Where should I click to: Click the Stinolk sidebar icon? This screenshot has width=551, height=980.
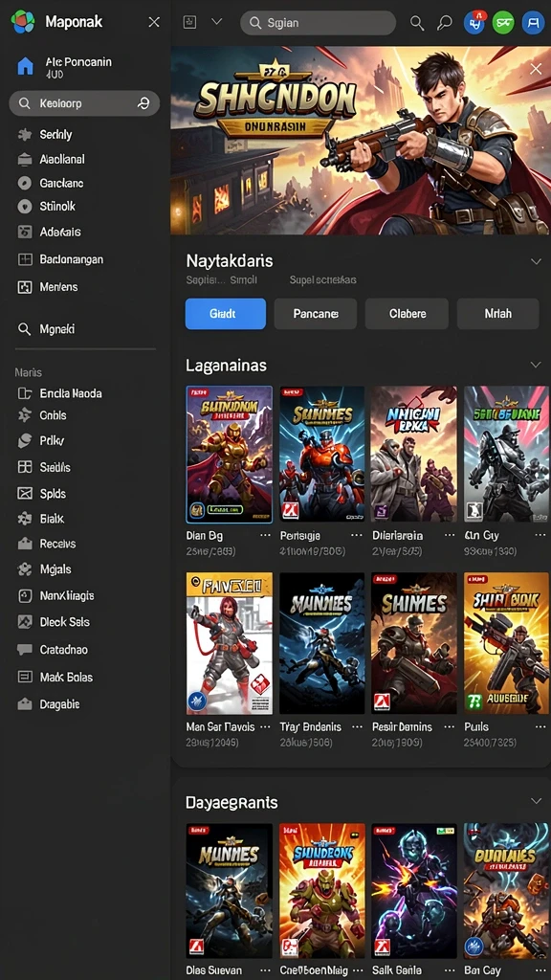pyautogui.click(x=24, y=207)
